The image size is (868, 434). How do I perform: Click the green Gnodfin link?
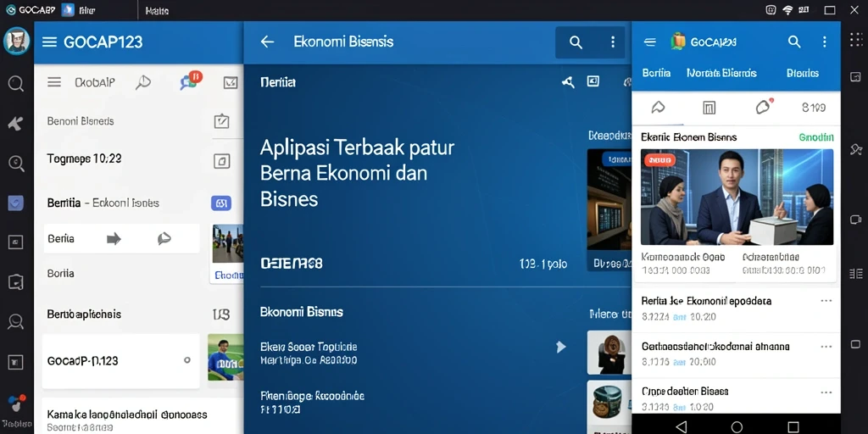(x=816, y=137)
